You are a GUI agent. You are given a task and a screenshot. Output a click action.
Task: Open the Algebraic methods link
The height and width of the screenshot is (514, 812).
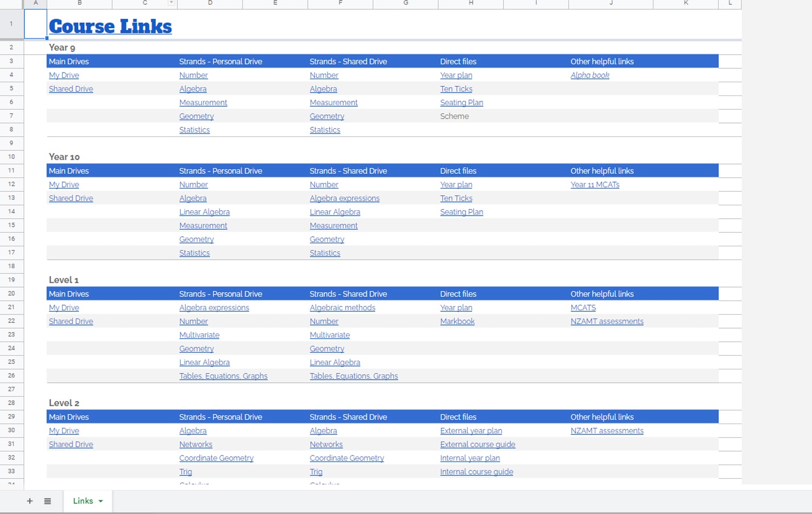click(342, 308)
